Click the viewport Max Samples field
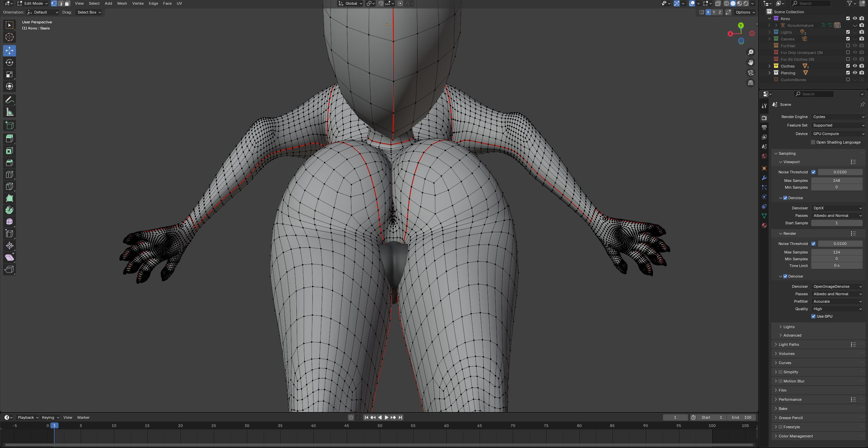Image resolution: width=868 pixels, height=448 pixels. [836, 181]
